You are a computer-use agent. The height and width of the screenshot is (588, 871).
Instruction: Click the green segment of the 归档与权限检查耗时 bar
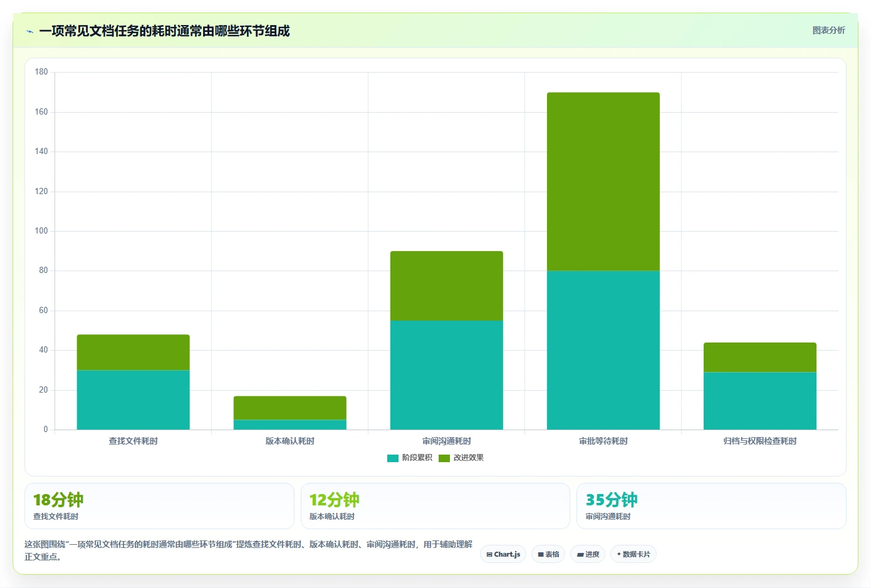pyautogui.click(x=760, y=358)
